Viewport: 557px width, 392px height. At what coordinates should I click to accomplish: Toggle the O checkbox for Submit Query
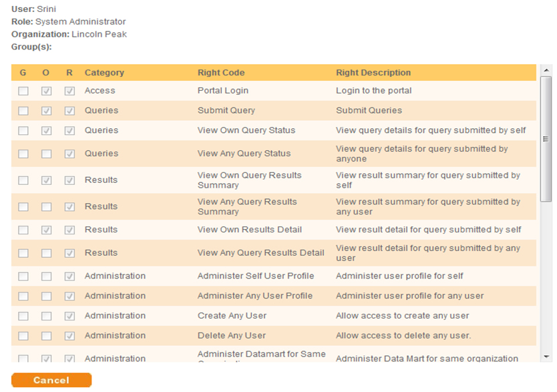click(46, 111)
